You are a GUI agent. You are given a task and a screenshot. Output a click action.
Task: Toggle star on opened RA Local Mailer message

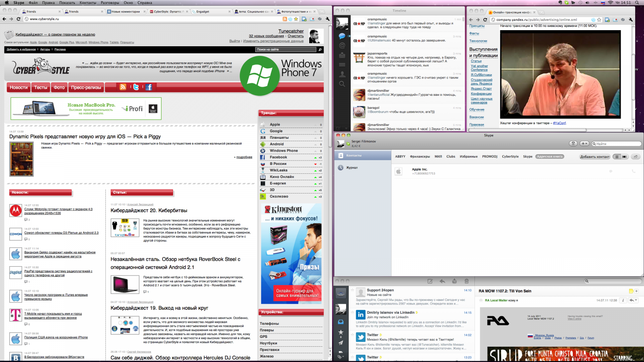click(481, 300)
